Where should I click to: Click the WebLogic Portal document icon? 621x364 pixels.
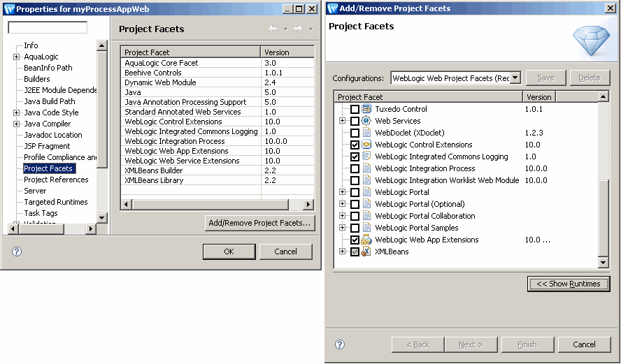tap(366, 192)
